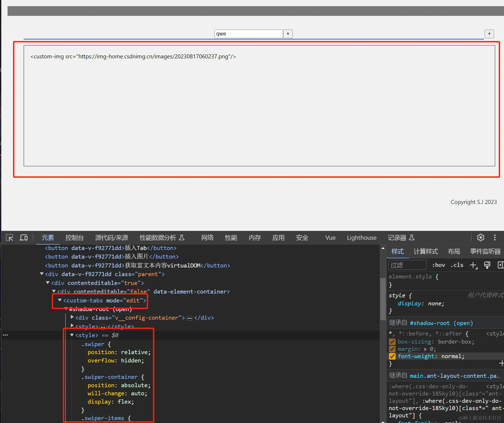Click the Copyright S.J 2023 footer text
This screenshot has height=423, width=504.
click(474, 202)
